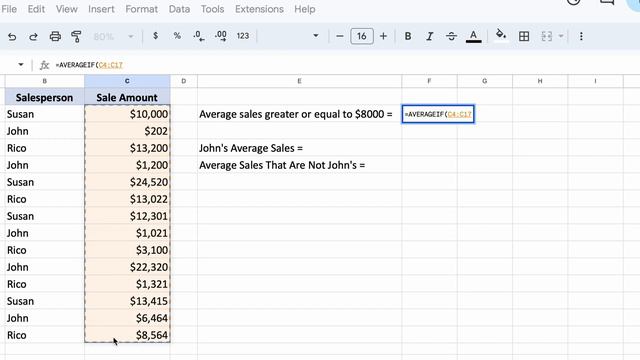The width and height of the screenshot is (640, 360).
Task: Click the $13,022 cell
Action: (x=127, y=199)
